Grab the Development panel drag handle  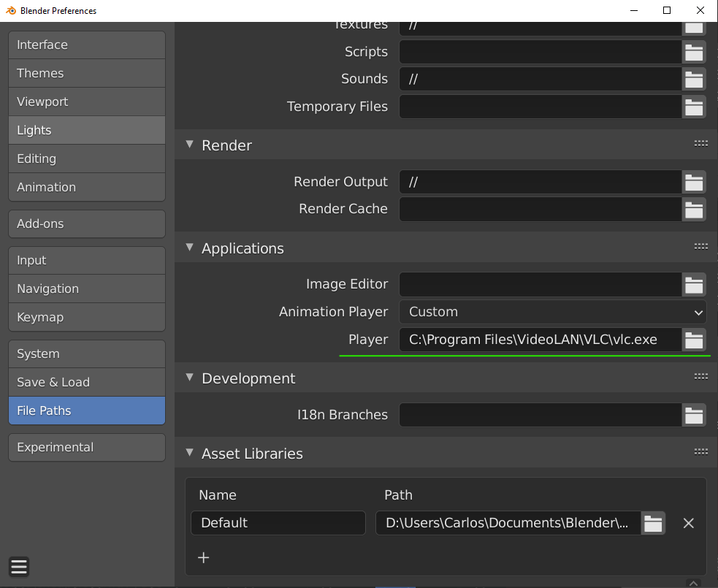pyautogui.click(x=700, y=376)
